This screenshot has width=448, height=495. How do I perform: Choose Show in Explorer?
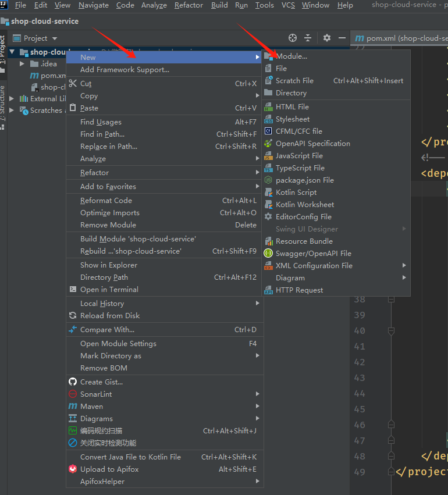coord(165,265)
